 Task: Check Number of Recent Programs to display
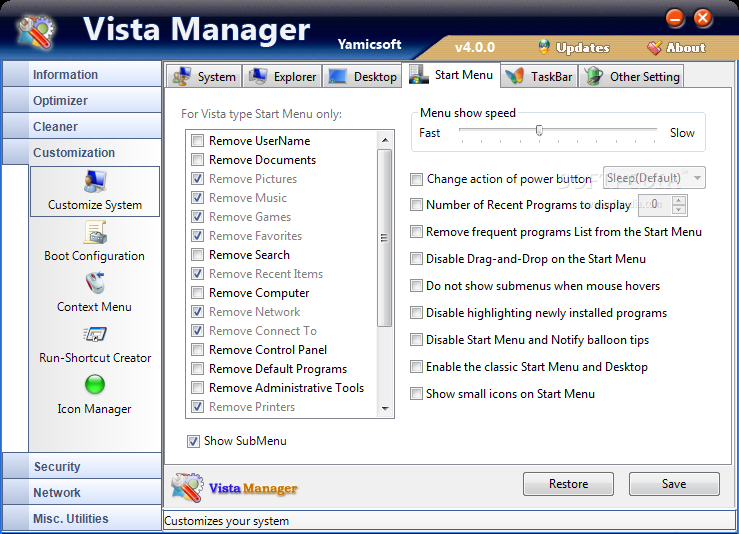tap(416, 205)
